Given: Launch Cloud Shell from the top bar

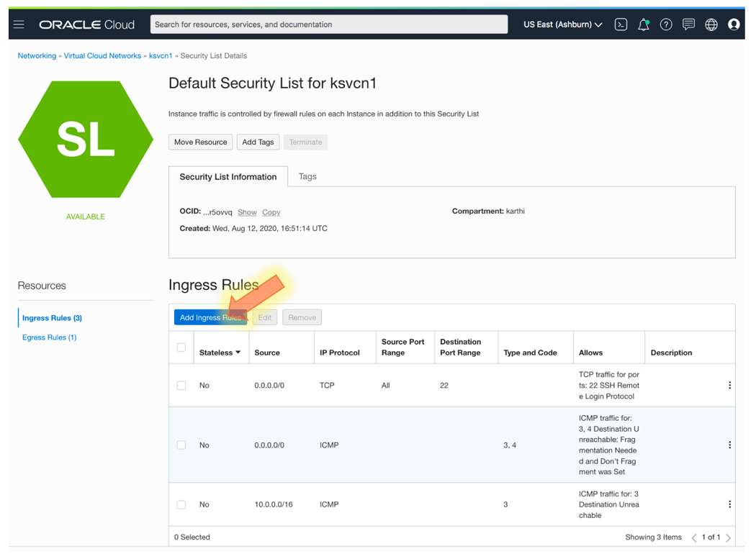Looking at the screenshot, I should [x=621, y=24].
